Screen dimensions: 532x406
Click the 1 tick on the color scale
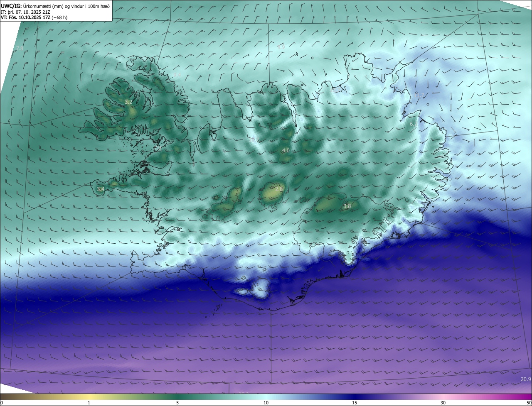(x=89, y=403)
